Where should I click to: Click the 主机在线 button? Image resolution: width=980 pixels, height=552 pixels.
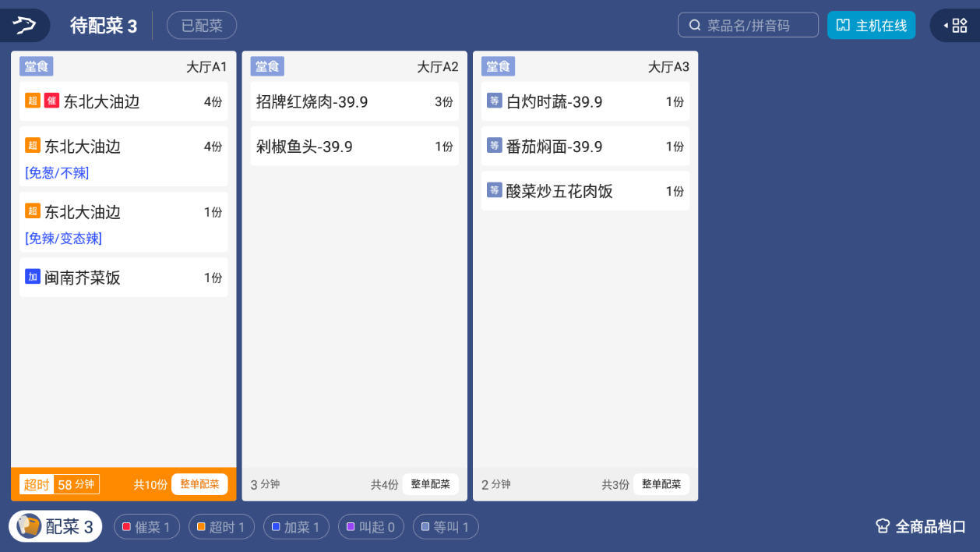[x=871, y=25]
